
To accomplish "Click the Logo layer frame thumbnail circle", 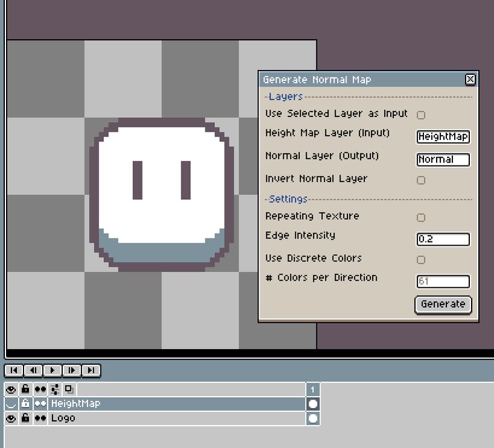I will (x=312, y=418).
